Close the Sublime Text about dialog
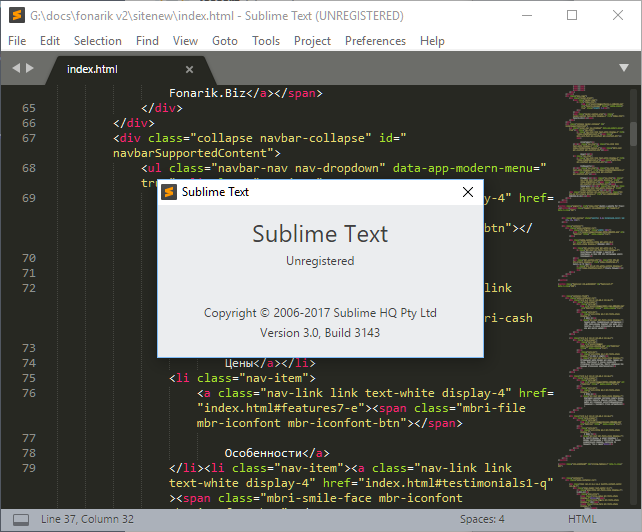642x532 pixels. [x=468, y=192]
